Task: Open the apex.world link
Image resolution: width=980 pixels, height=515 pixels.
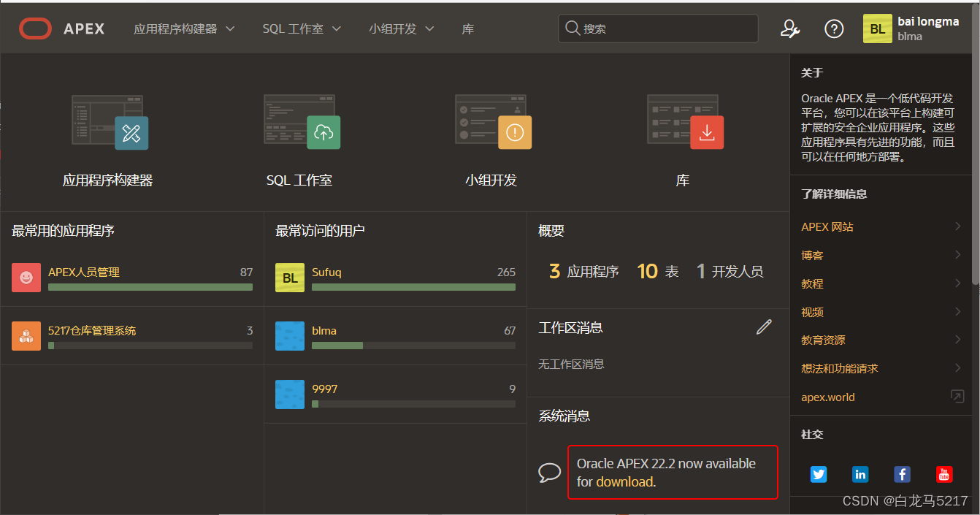Action: [x=828, y=397]
